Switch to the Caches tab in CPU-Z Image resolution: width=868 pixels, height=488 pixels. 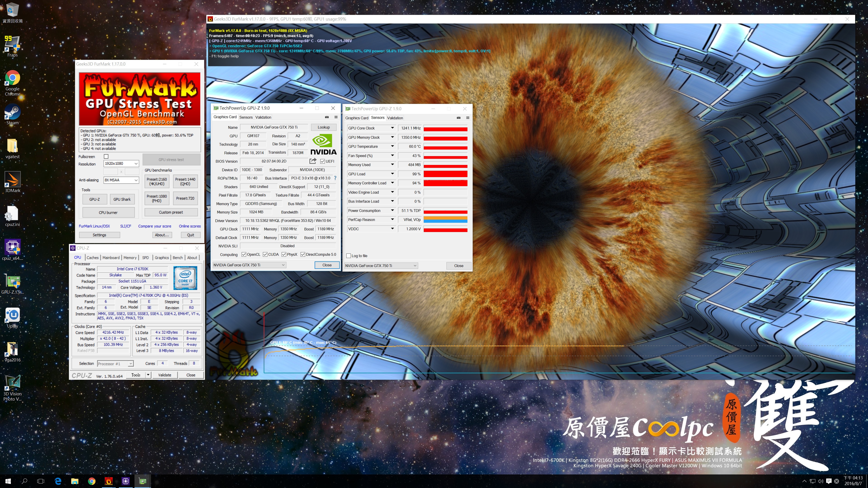click(x=93, y=258)
